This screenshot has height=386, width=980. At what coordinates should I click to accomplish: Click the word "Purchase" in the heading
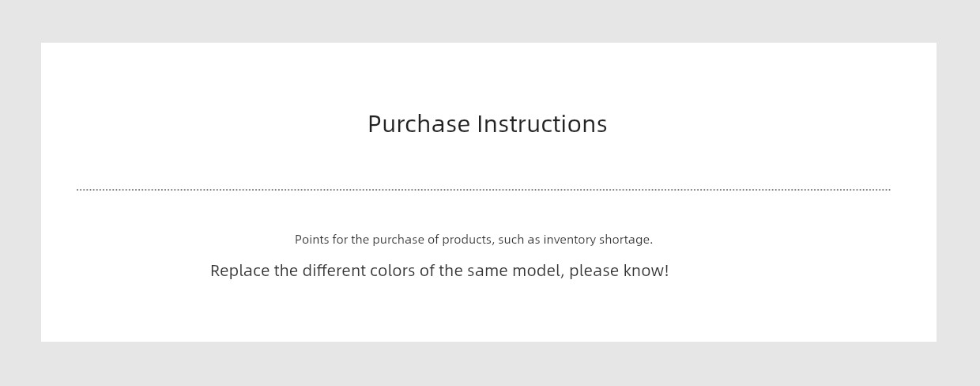(x=419, y=124)
